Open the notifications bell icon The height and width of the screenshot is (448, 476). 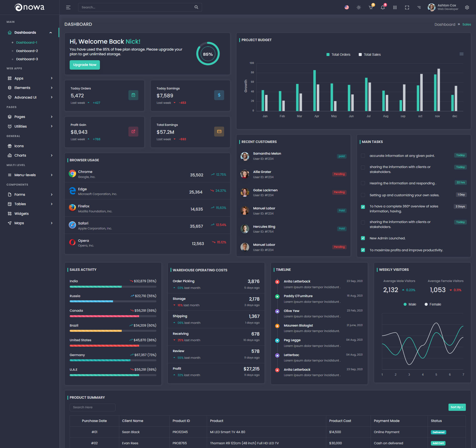[383, 7]
